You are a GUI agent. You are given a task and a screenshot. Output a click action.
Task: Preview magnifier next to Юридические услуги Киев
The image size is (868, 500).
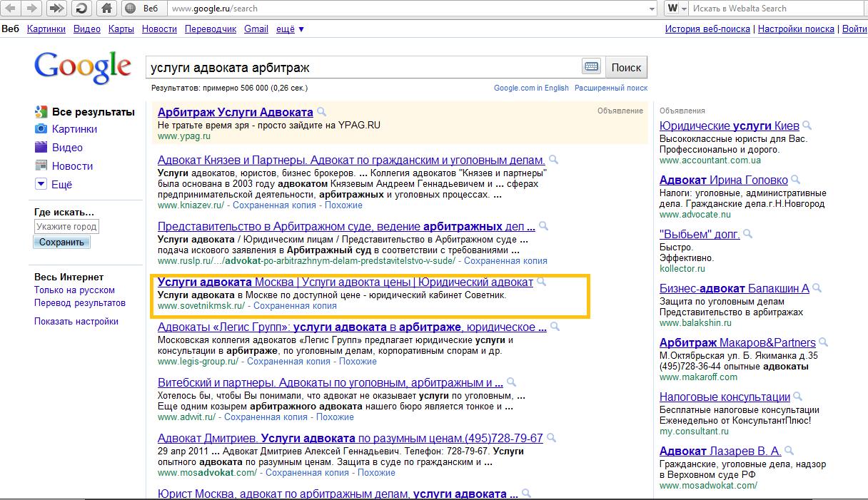(x=807, y=125)
